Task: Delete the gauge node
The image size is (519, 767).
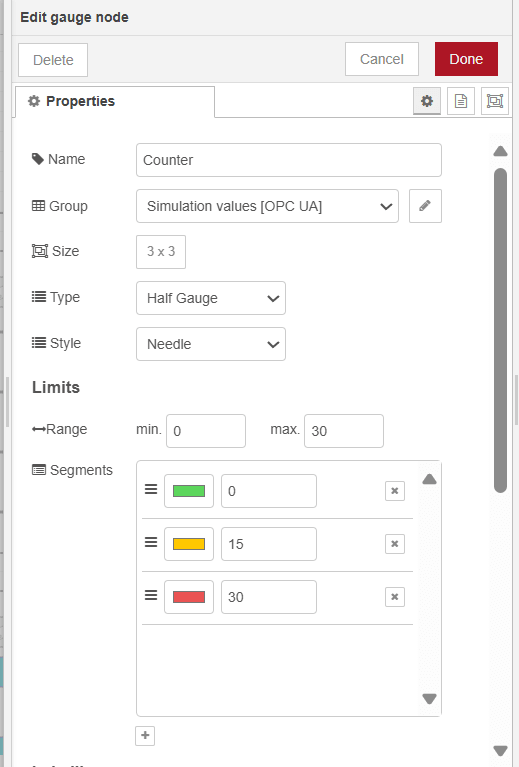Action: 53,60
